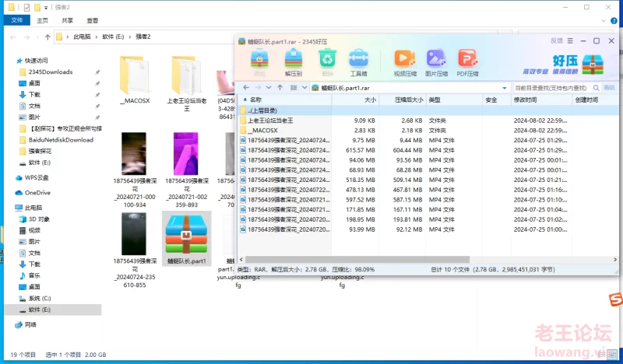
Task: Open the 视频压缩 video compression tool
Action: 405,62
